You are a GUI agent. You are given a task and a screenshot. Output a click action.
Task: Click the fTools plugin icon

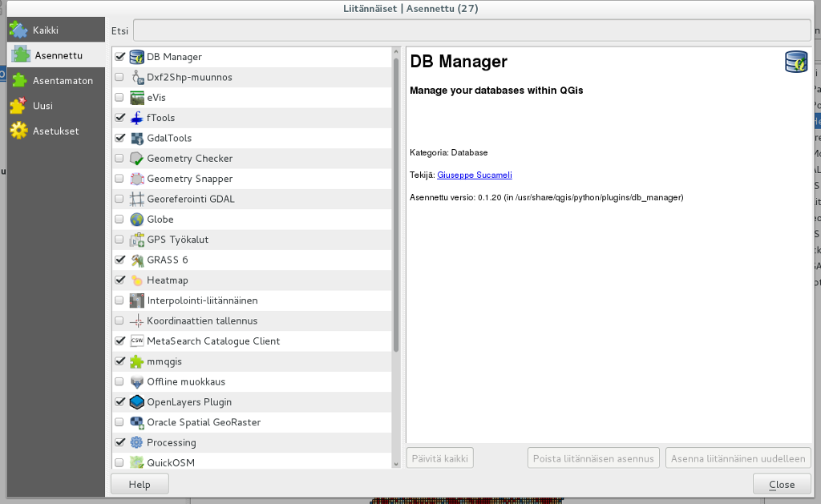136,118
